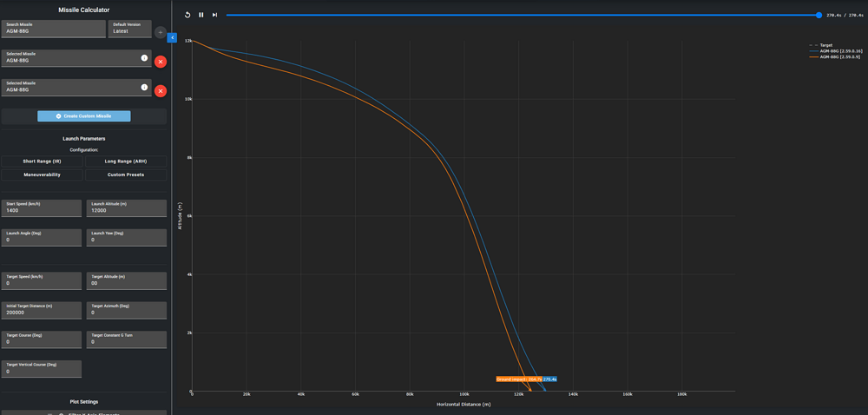Remove the second selected AGM-88G missile
The image size is (868, 415).
coord(161,91)
